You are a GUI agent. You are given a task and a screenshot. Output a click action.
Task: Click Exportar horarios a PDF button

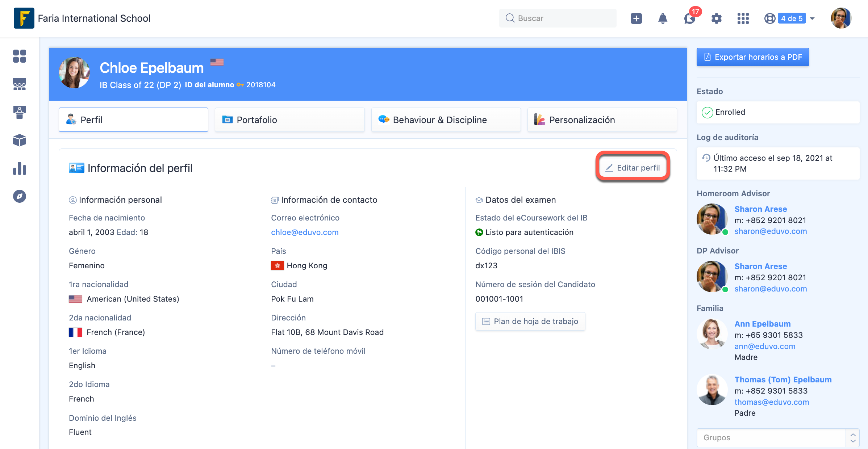752,57
